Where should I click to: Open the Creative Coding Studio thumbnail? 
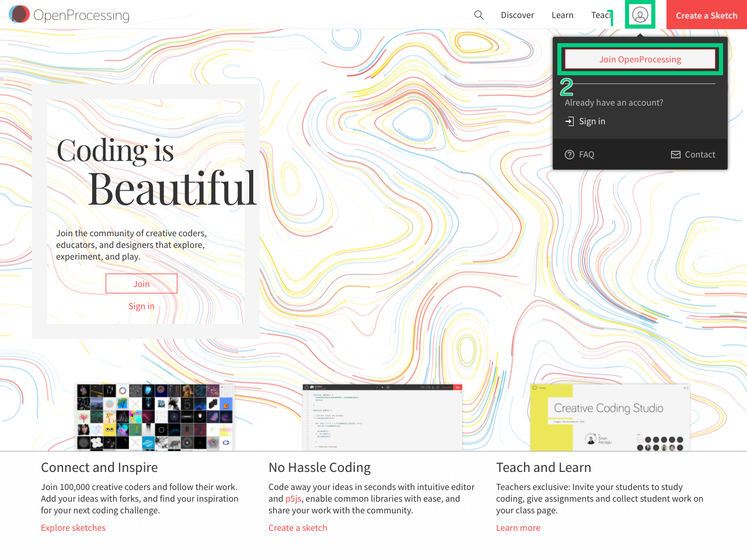pyautogui.click(x=610, y=417)
